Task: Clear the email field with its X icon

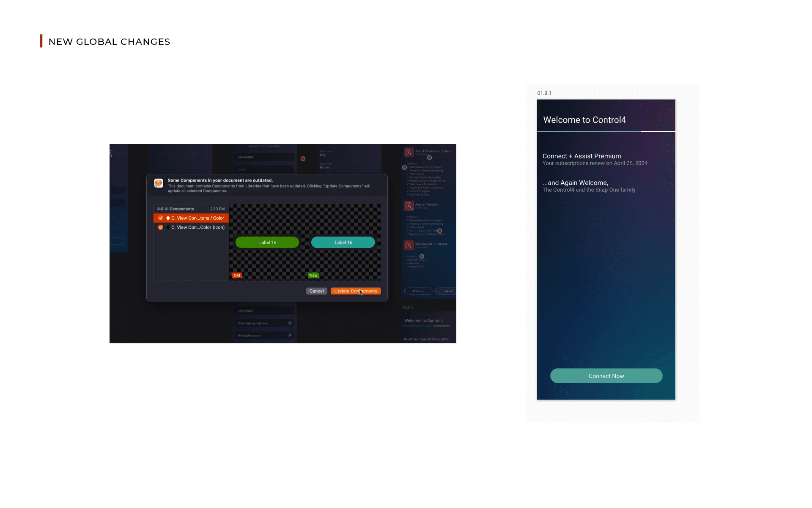Action: click(x=290, y=323)
